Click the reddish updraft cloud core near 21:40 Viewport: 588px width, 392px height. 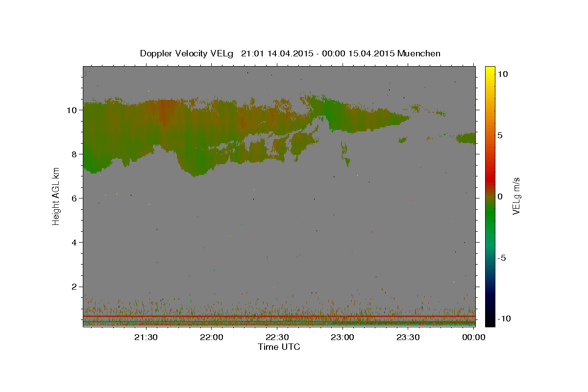point(165,114)
